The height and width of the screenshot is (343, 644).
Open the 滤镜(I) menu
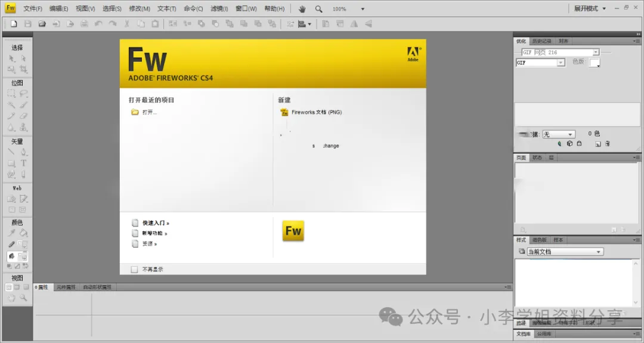pos(219,8)
